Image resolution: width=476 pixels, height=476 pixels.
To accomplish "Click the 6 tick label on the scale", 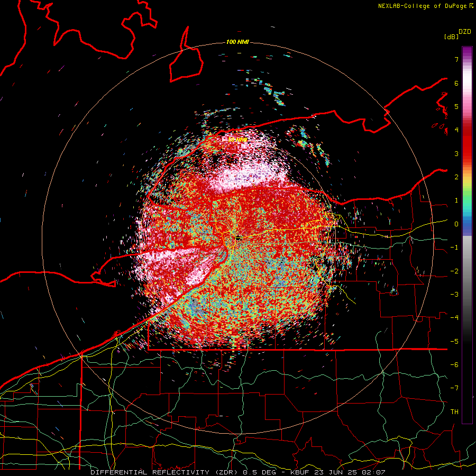I will click(x=456, y=83).
